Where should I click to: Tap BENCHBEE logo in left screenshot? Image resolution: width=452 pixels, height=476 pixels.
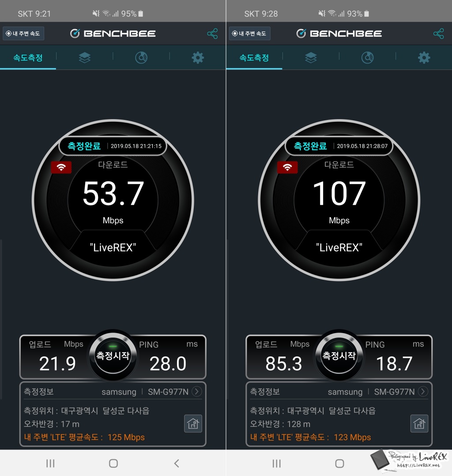(x=113, y=34)
